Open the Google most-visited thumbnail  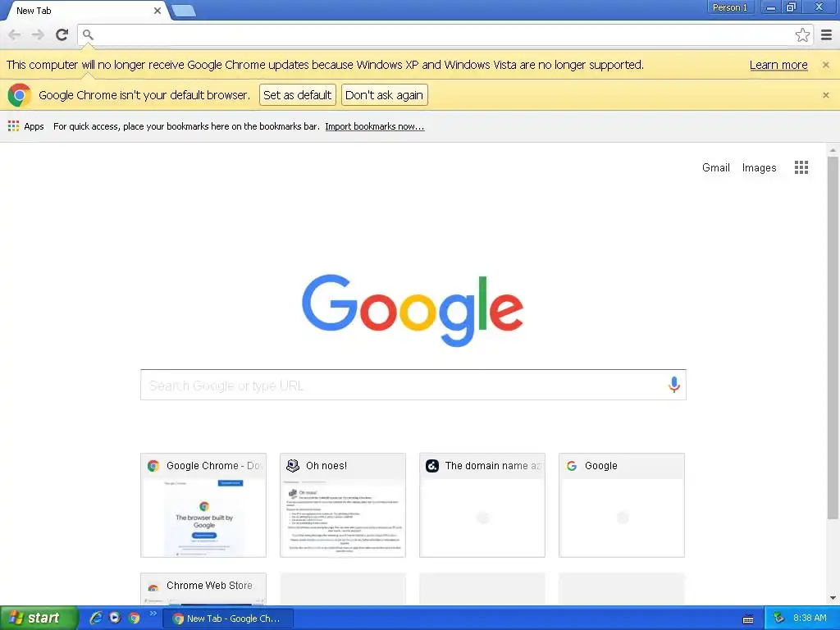click(x=622, y=505)
